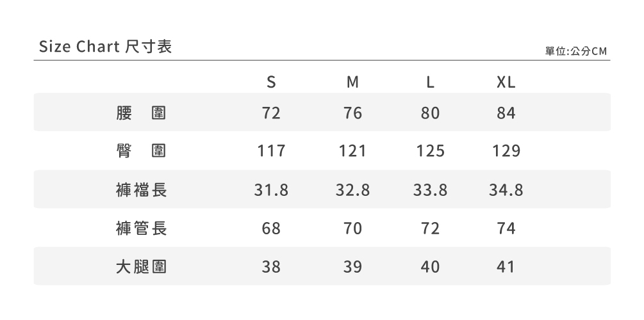Screen dimensions: 644x320
Task: Click the 褲管長 row label
Action: point(142,228)
